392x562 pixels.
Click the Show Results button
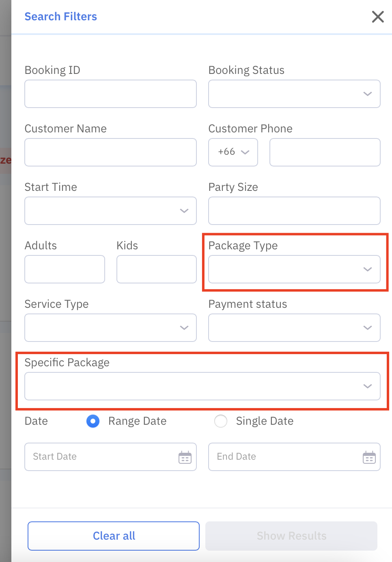tap(291, 536)
